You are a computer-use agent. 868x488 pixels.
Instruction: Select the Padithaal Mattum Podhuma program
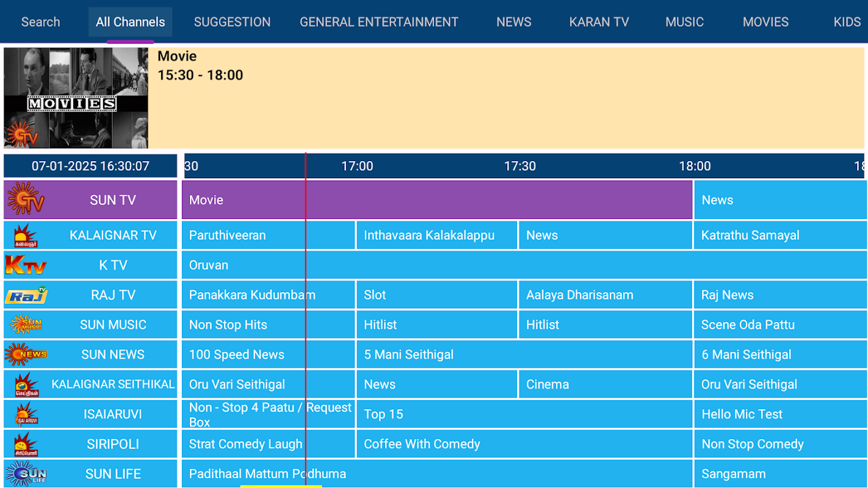(437, 474)
